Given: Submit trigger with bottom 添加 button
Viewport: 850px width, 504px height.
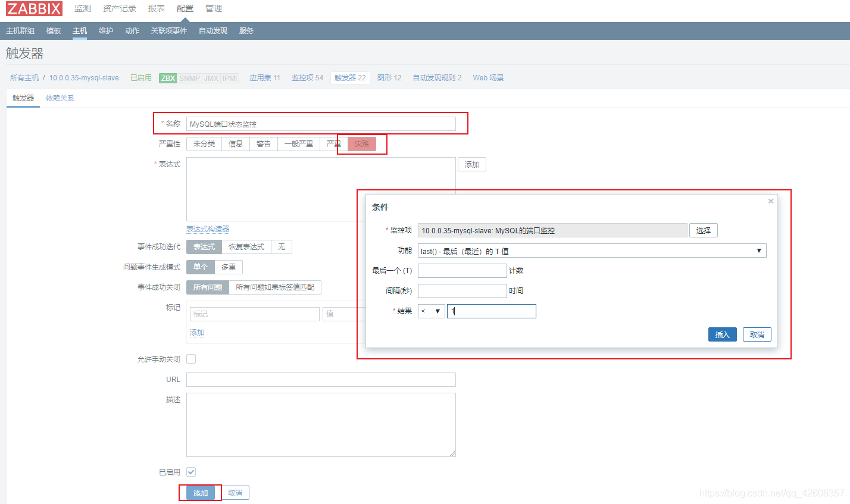Looking at the screenshot, I should [201, 493].
